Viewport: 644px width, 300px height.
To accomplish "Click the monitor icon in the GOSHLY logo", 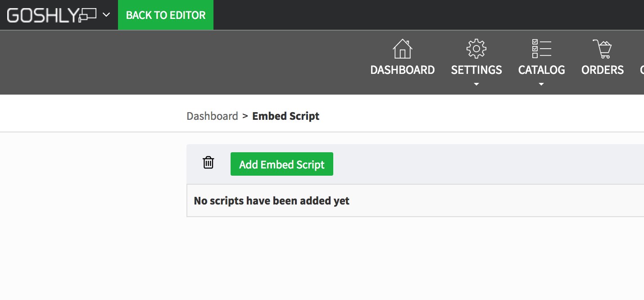I will pos(88,15).
